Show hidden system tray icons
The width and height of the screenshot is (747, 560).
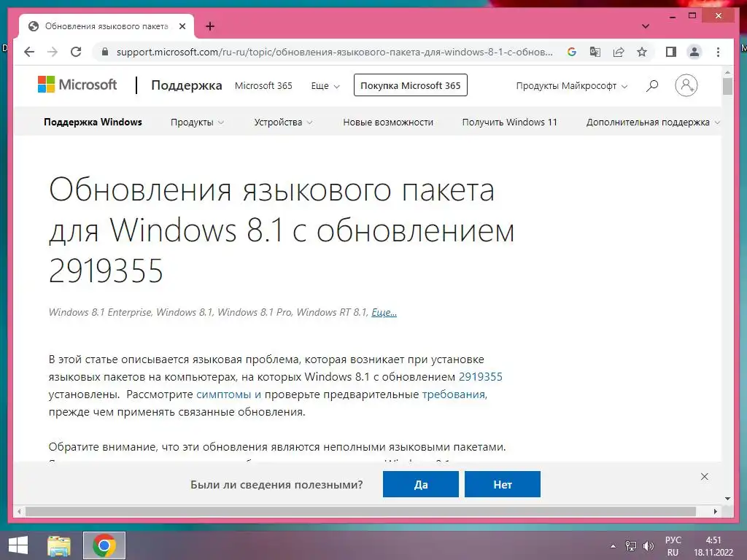click(613, 546)
